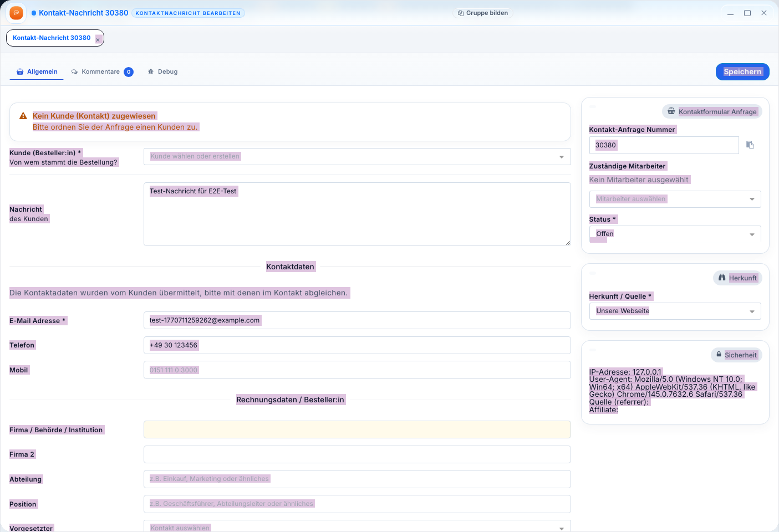Click the Sicherheit lock badge

coord(736,355)
